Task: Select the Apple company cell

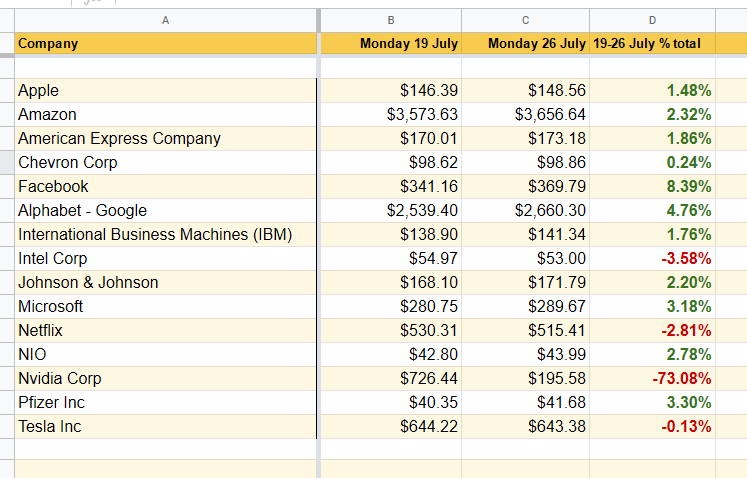Action: coord(165,90)
